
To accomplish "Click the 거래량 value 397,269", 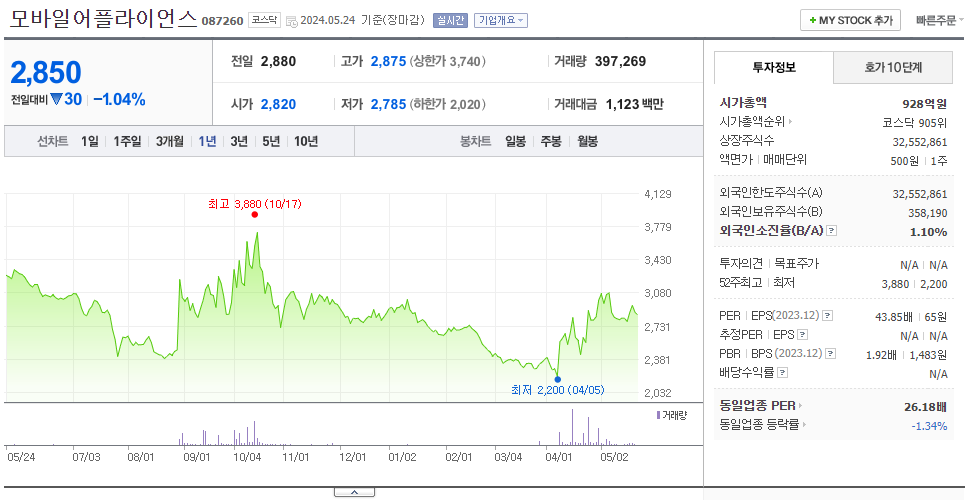I will click(x=620, y=61).
